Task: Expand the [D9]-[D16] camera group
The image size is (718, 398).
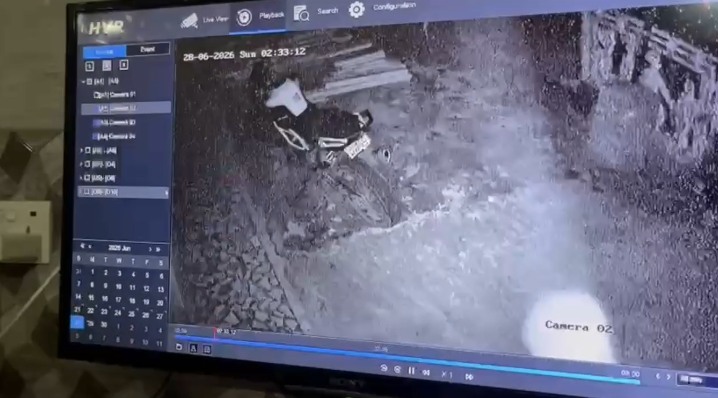Action: click(81, 192)
